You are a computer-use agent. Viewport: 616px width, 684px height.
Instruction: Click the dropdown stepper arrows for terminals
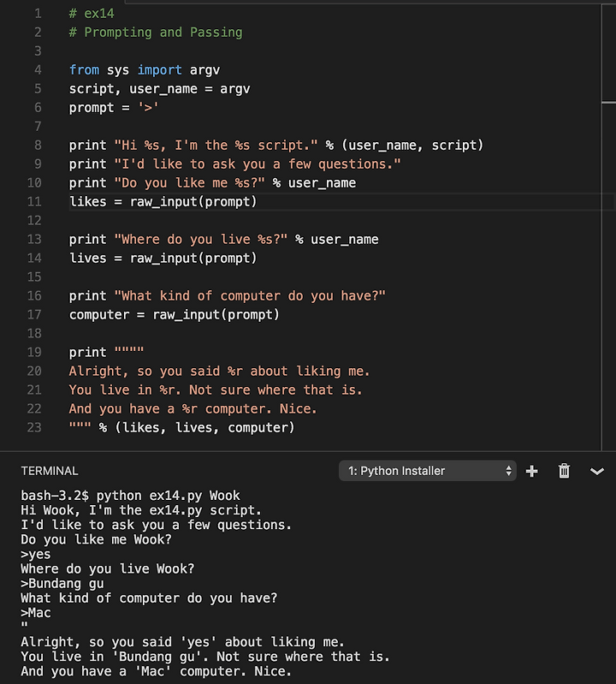tap(508, 471)
